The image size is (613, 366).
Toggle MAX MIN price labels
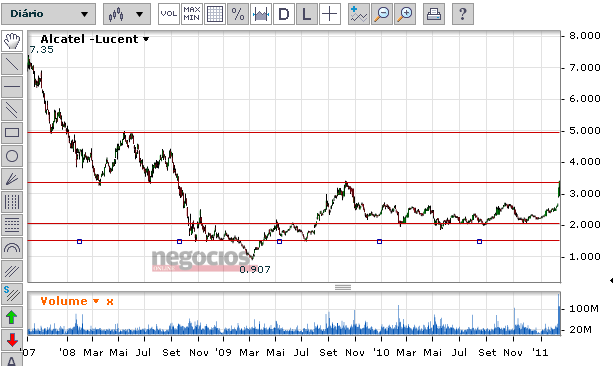192,14
